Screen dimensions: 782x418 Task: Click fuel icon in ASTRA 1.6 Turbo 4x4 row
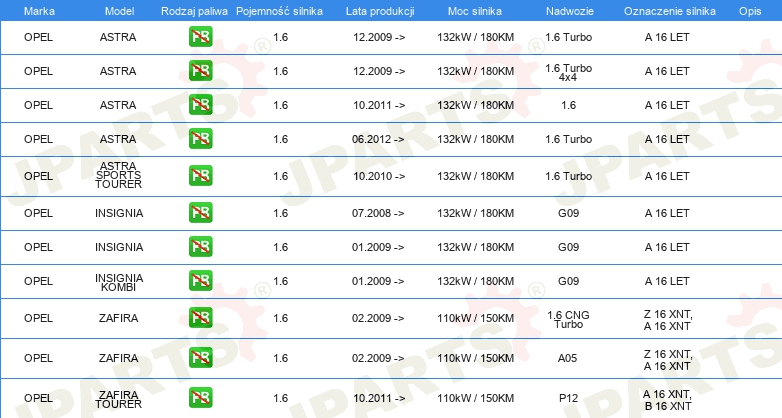200,71
